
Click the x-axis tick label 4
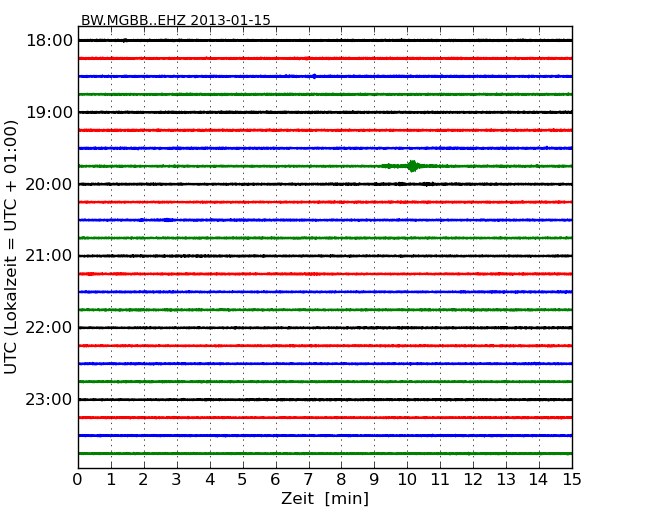[210, 480]
